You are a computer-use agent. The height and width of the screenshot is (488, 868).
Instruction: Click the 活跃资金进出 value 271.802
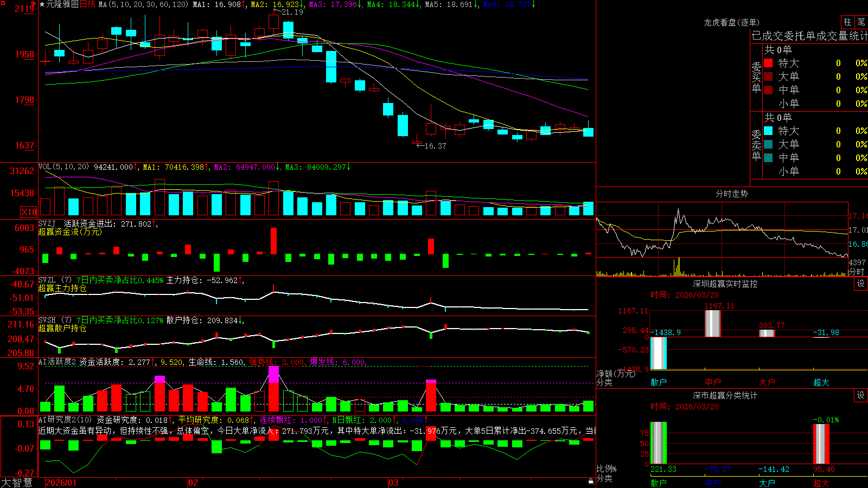pyautogui.click(x=136, y=223)
